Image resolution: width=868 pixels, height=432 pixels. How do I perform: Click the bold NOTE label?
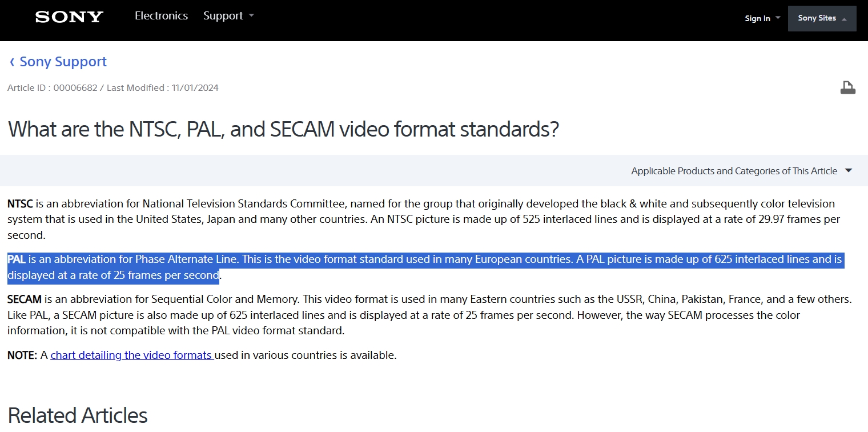(x=22, y=355)
